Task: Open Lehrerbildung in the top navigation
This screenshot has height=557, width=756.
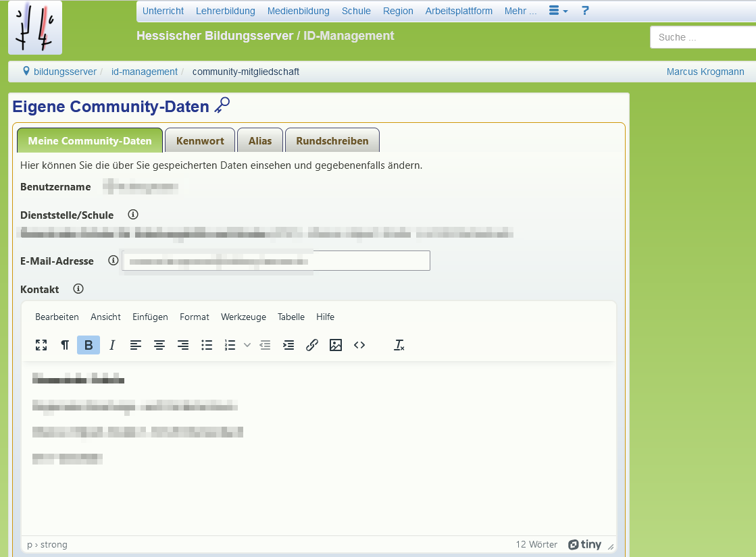Action: (x=226, y=11)
